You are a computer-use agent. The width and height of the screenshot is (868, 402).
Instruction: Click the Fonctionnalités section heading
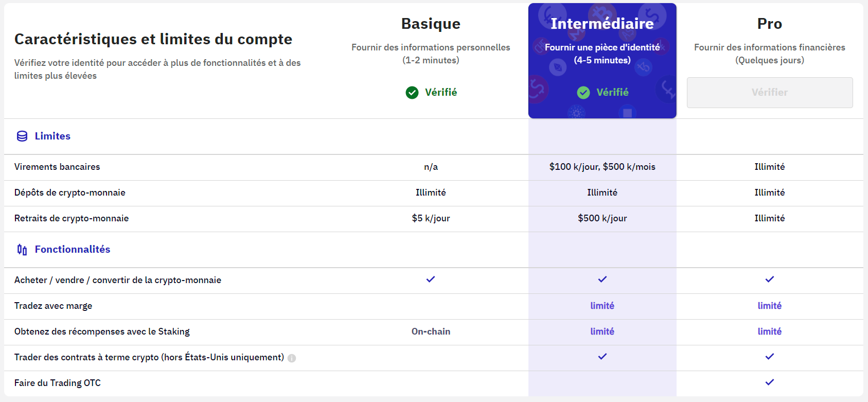tap(73, 250)
